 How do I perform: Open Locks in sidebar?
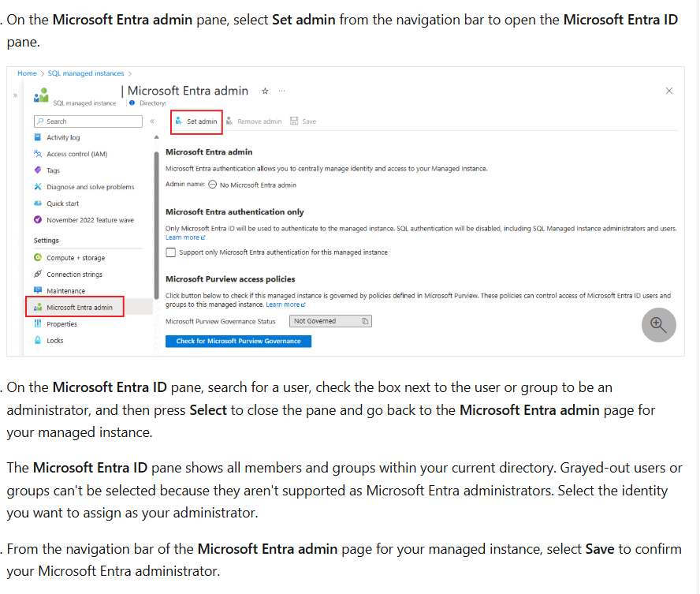point(55,341)
